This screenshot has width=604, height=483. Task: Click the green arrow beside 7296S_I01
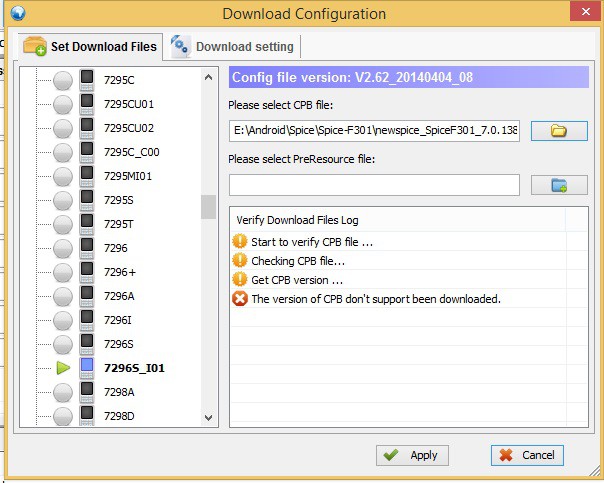coord(63,368)
